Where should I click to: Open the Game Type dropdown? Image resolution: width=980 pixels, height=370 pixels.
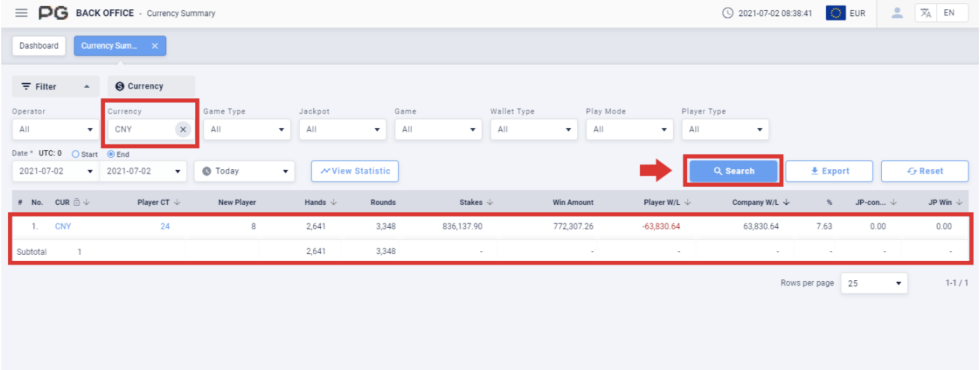click(247, 130)
